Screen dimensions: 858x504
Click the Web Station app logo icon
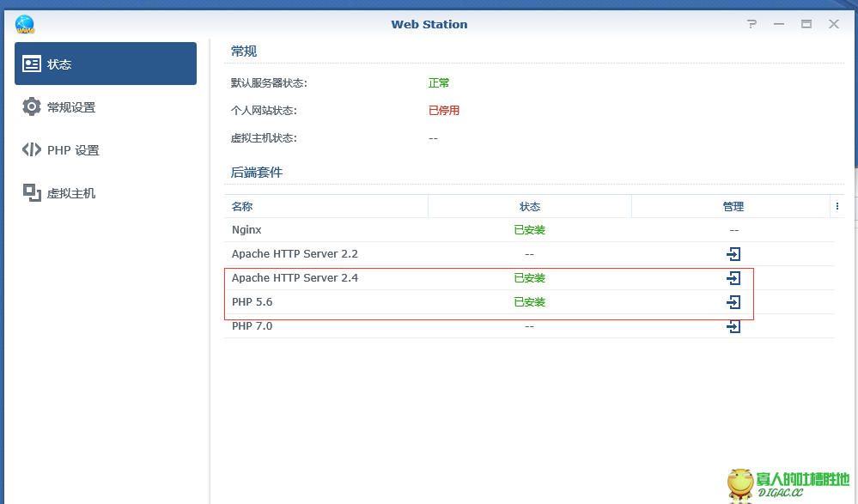[x=25, y=24]
